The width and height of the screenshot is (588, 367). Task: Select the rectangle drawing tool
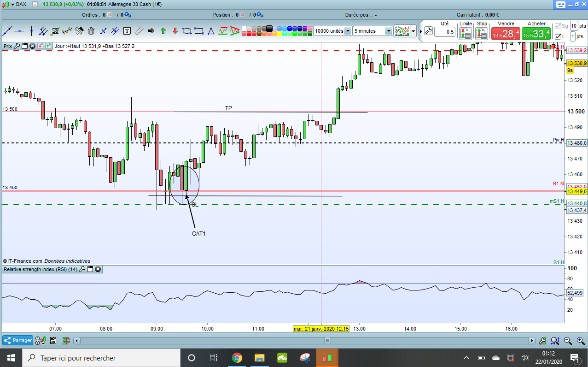coord(199,31)
